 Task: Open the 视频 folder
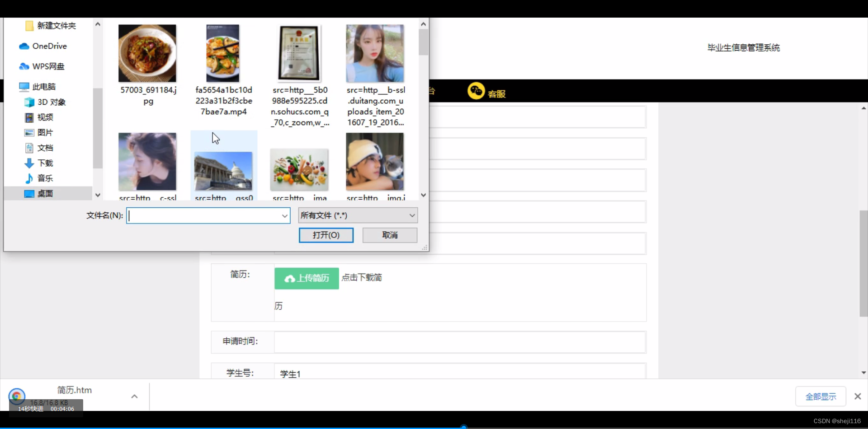pyautogui.click(x=45, y=117)
